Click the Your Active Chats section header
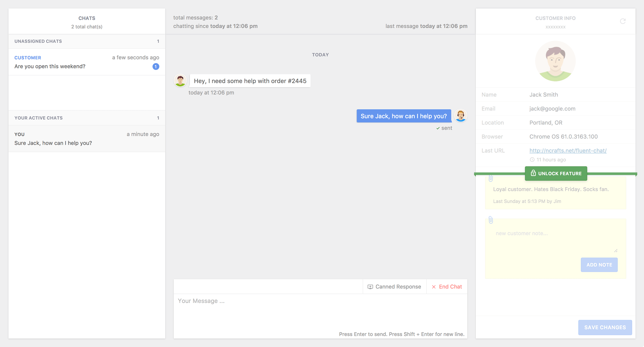This screenshot has height=347, width=644. coord(87,118)
